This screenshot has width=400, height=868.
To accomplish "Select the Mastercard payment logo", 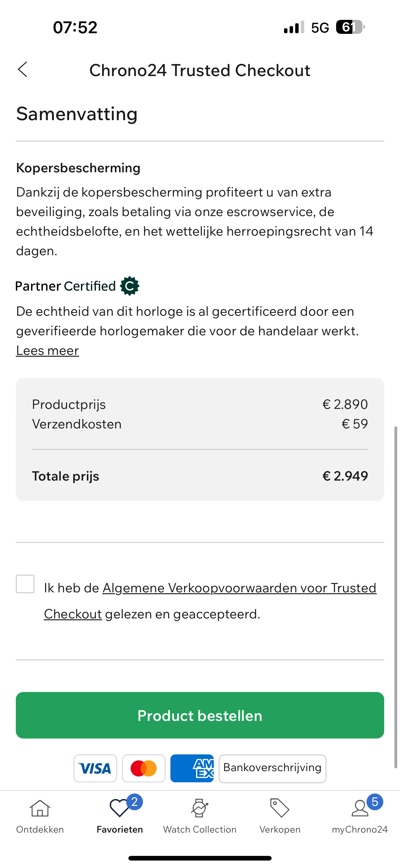I will point(144,768).
